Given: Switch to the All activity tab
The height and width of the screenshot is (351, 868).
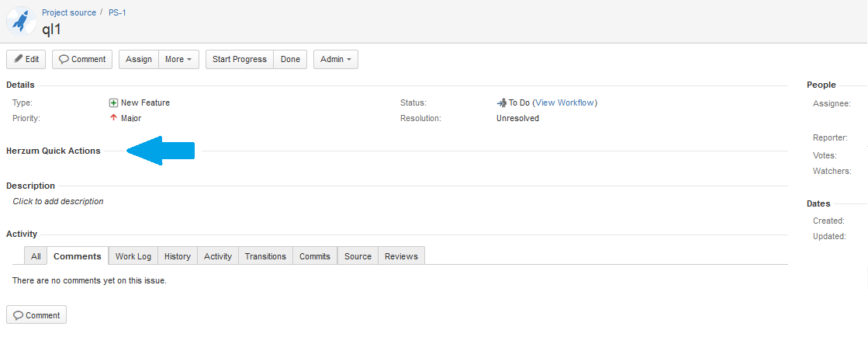Looking at the screenshot, I should 36,256.
